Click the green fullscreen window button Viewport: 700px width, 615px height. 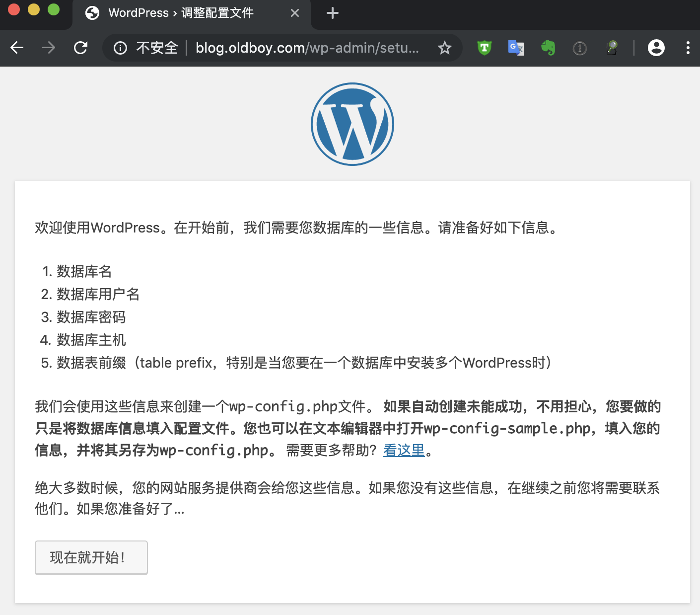click(54, 10)
